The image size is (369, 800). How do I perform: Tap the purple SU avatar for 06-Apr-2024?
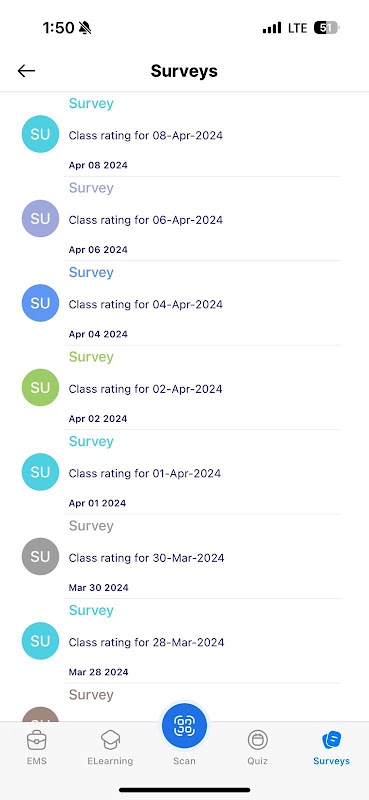coord(40,218)
